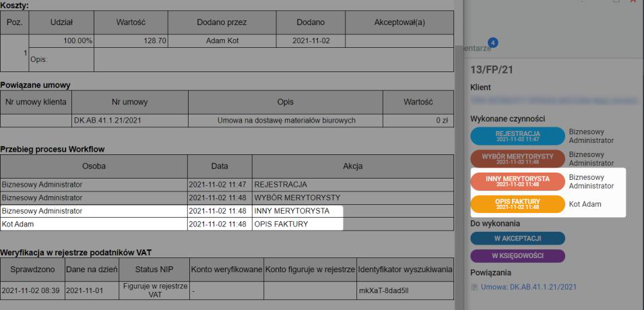Image resolution: width=644 pixels, height=310 pixels.
Task: Select verification timestamp 2021-11-02 08:39
Action: tap(32, 290)
